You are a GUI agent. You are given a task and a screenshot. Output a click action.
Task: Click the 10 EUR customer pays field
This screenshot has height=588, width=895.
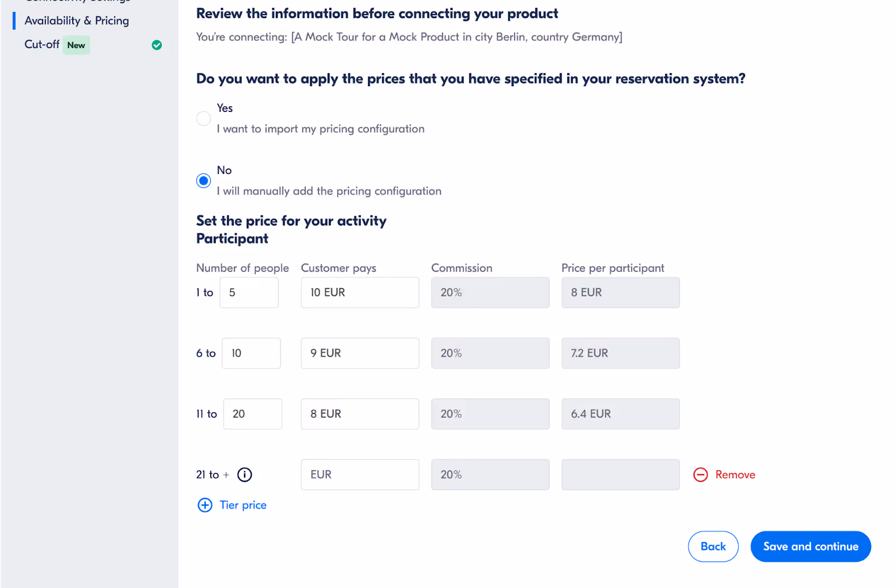pyautogui.click(x=360, y=293)
